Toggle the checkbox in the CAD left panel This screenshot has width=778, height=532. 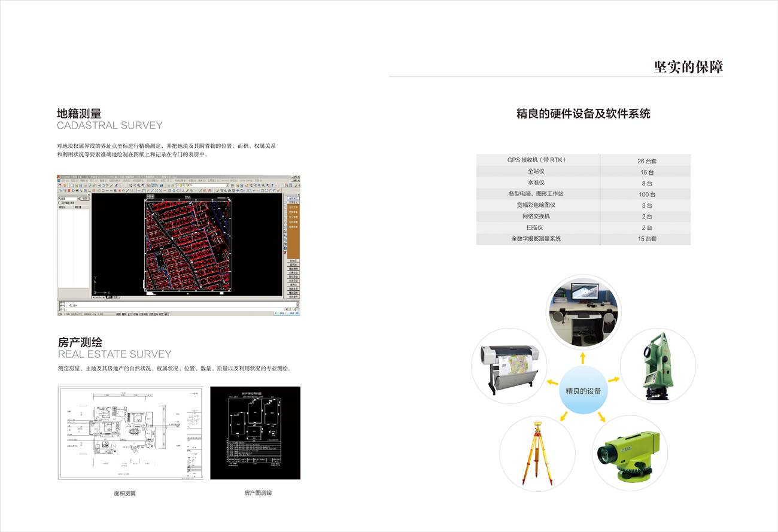59,203
